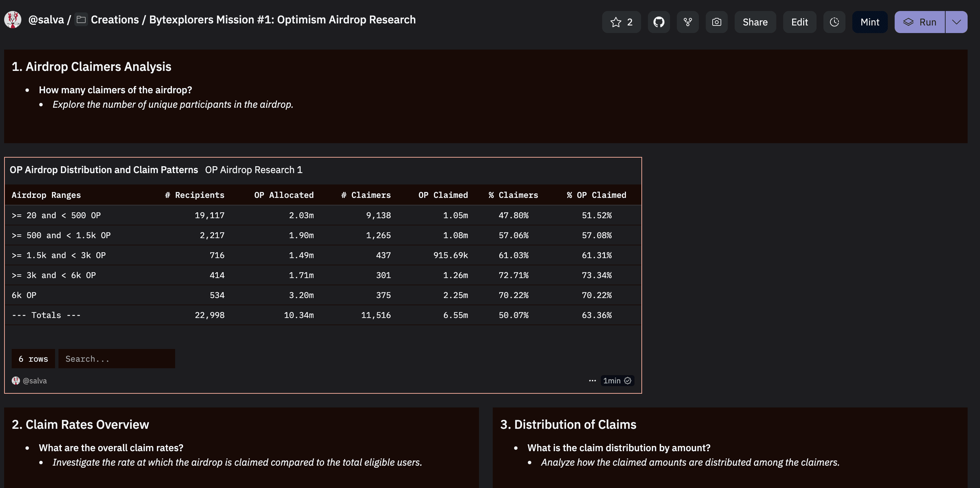This screenshot has height=488, width=980.
Task: Click the '--- Totals ---' row label
Action: [46, 315]
